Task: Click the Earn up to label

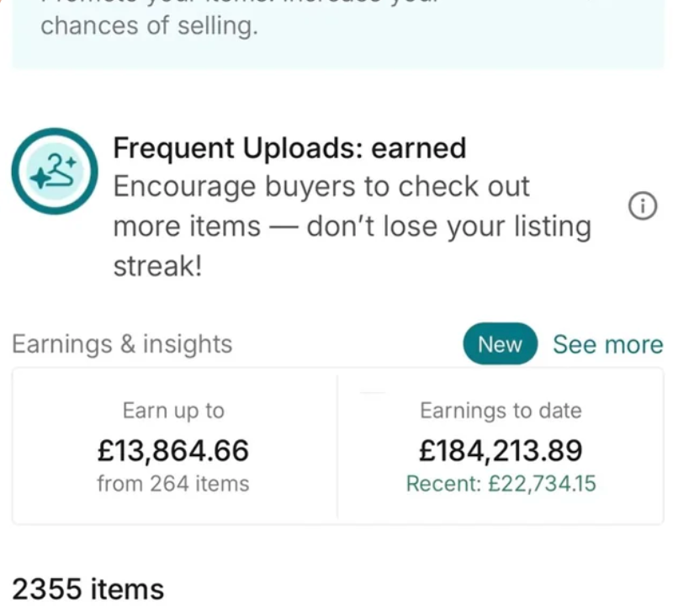Action: click(x=173, y=411)
